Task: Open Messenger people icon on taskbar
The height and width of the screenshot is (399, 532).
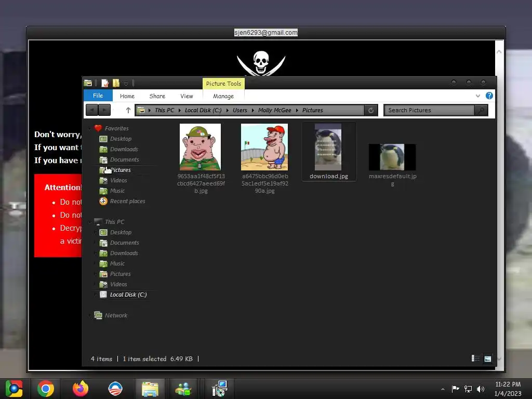Action: tap(183, 389)
